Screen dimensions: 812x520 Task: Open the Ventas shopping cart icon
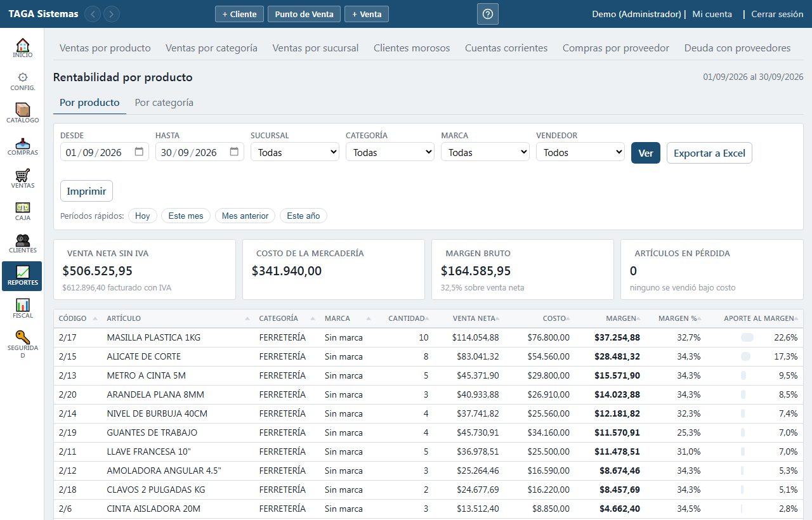(23, 175)
